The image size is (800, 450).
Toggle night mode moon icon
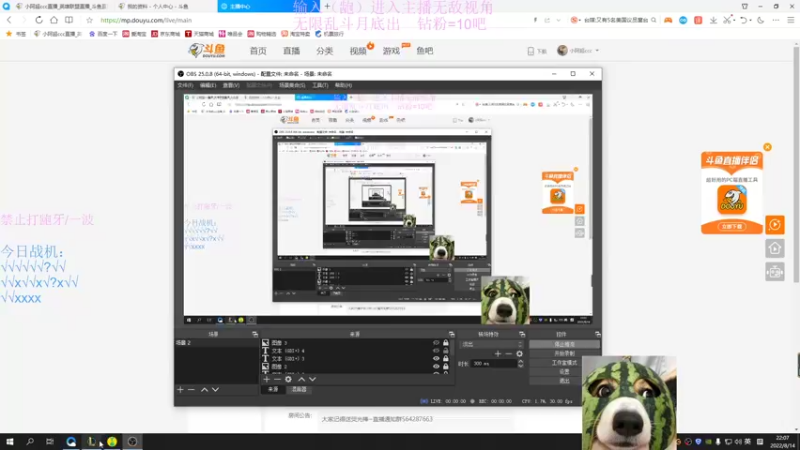(x=761, y=20)
